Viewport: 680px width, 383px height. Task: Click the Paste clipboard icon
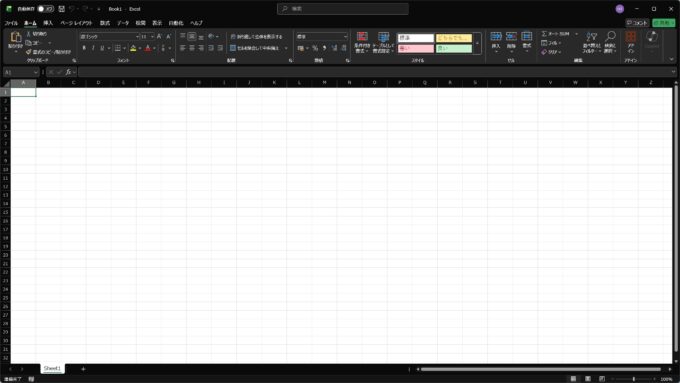pyautogui.click(x=16, y=37)
